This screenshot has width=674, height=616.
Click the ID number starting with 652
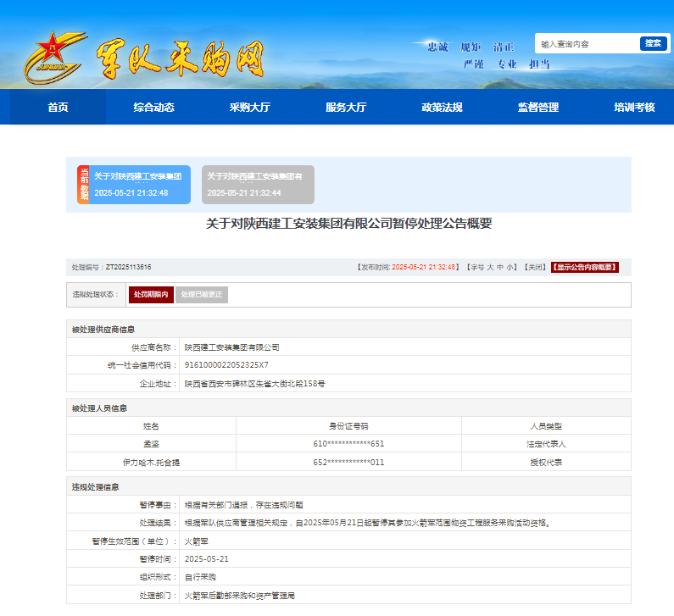click(x=348, y=463)
